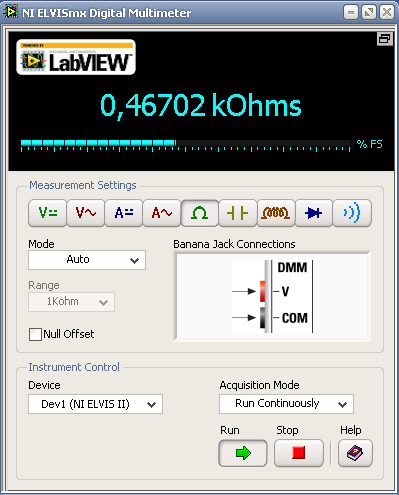Select DC current measurement
This screenshot has width=399, height=495.
pyautogui.click(x=123, y=213)
